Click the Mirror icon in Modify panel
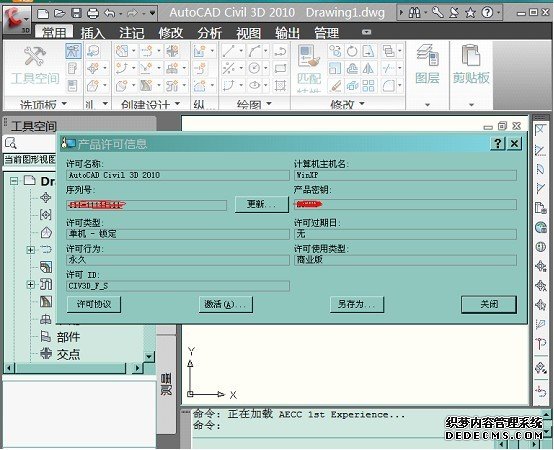This screenshot has height=450, width=554. 369,68
